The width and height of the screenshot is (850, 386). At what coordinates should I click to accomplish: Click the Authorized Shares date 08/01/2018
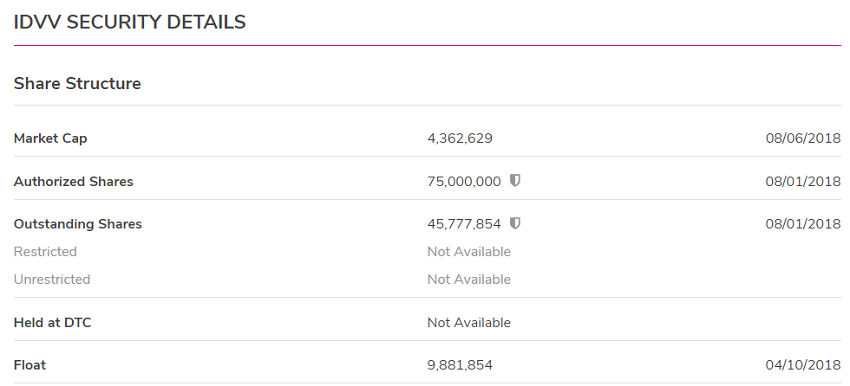click(x=803, y=181)
